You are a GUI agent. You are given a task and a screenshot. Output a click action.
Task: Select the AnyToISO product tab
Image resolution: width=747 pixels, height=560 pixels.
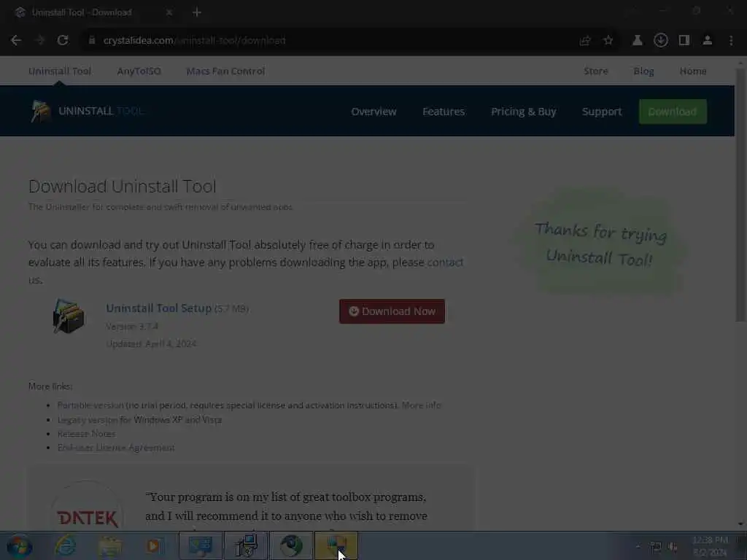139,71
